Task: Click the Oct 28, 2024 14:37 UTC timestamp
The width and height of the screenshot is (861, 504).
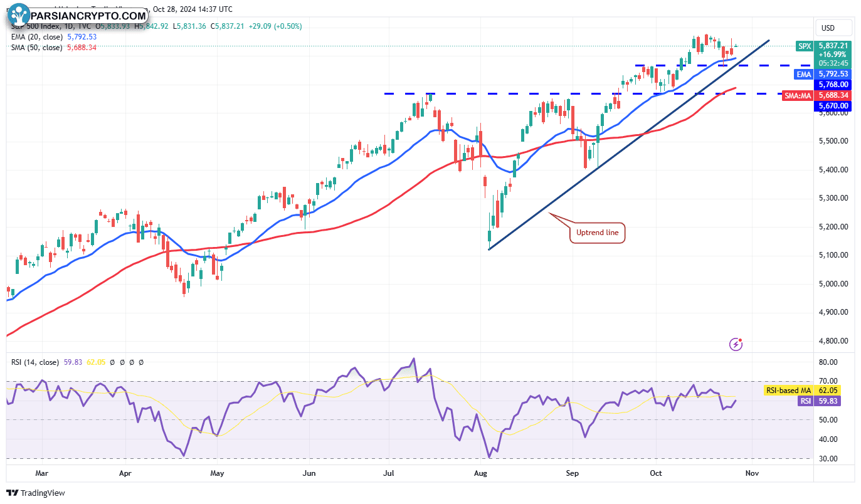Action: point(193,9)
